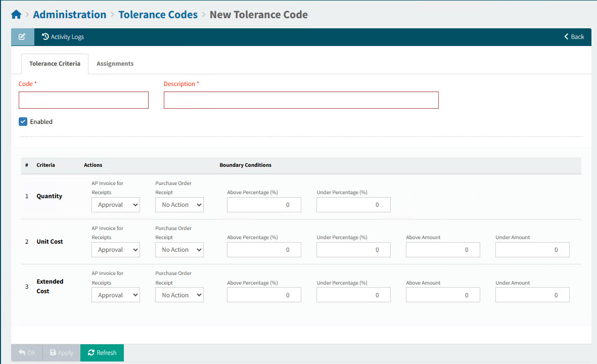The width and height of the screenshot is (597, 364).
Task: Click inside the Code input field
Action: point(83,100)
